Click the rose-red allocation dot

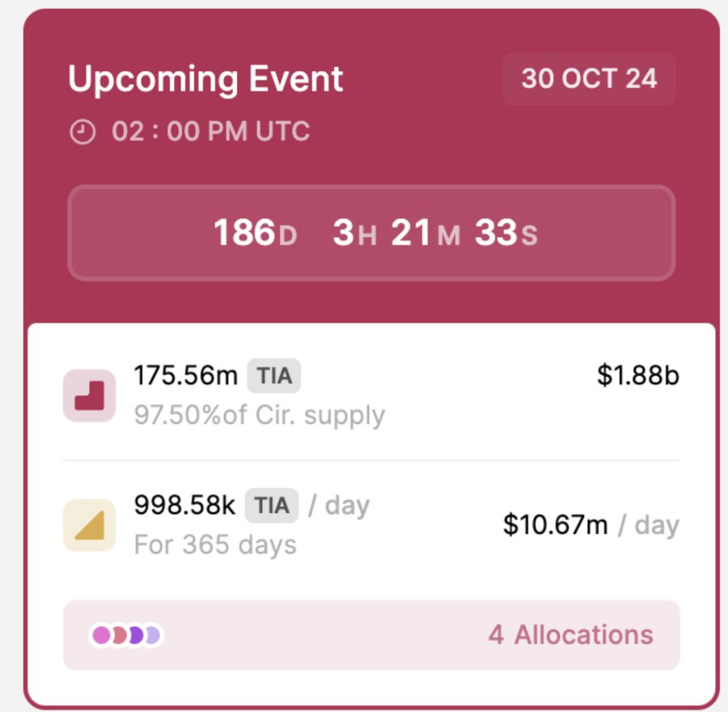click(x=118, y=635)
